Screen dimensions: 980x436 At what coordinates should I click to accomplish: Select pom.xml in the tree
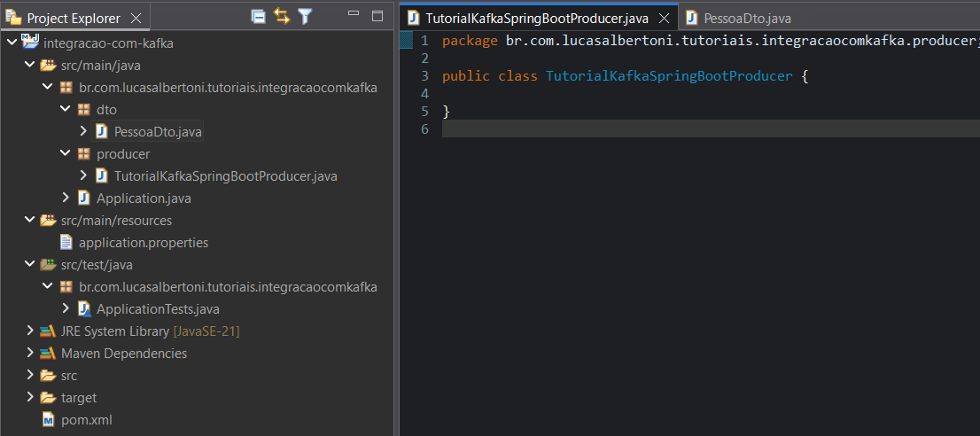pos(86,420)
